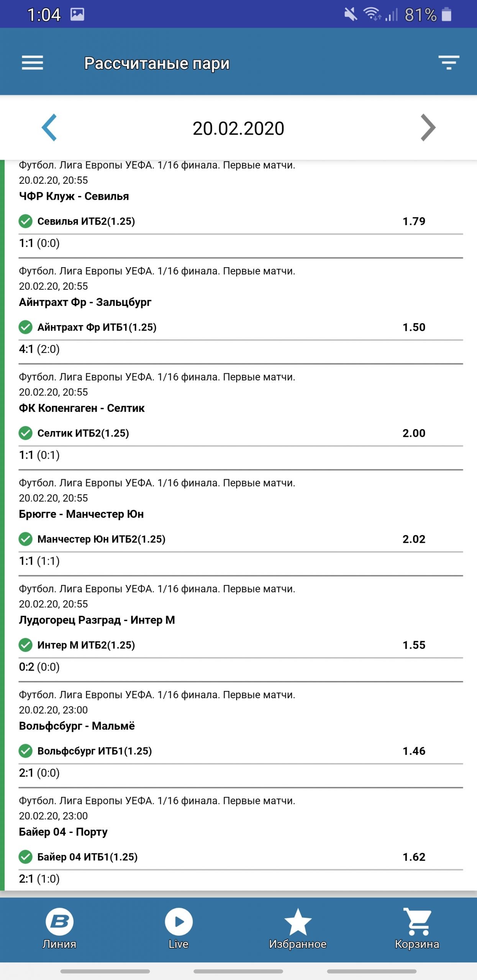The image size is (477, 980).
Task: Go to next date with right arrow
Action: (428, 127)
